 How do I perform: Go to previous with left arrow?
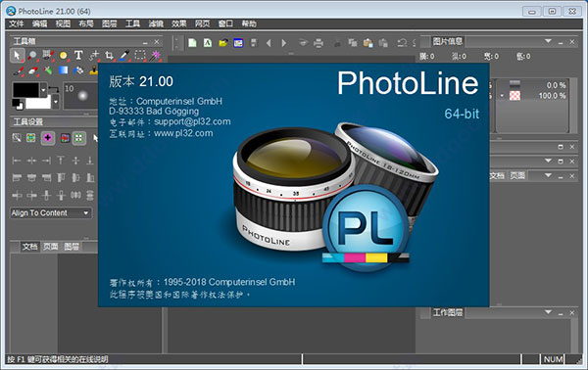[269, 43]
